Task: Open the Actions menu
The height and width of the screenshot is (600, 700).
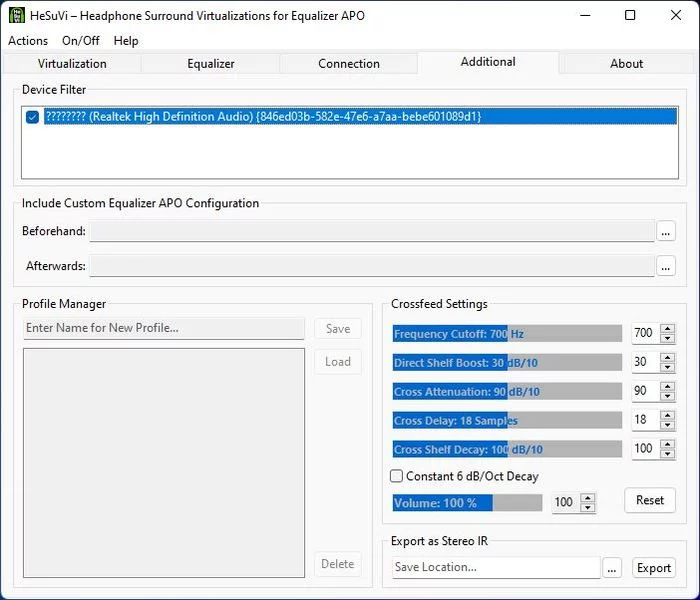Action: (28, 41)
